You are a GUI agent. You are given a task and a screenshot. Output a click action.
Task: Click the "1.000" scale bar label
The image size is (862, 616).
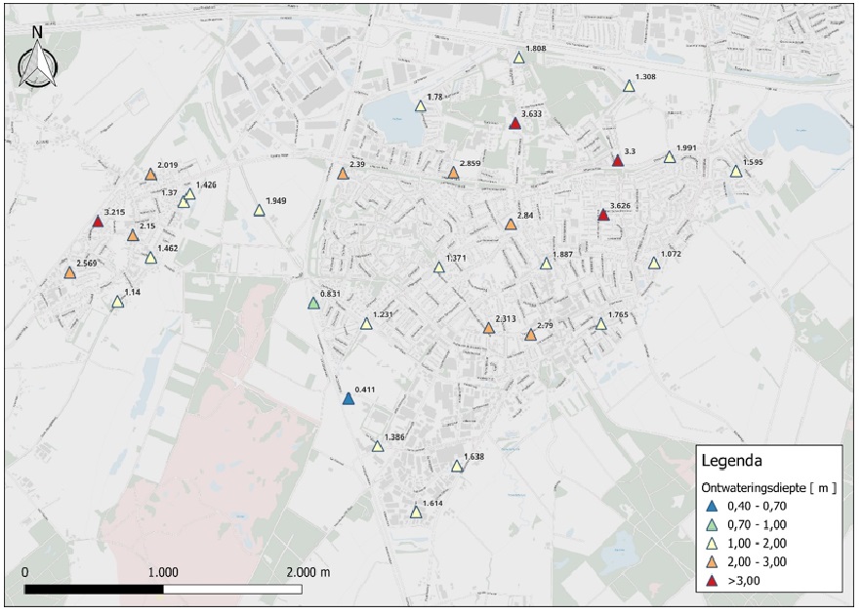pos(163,572)
